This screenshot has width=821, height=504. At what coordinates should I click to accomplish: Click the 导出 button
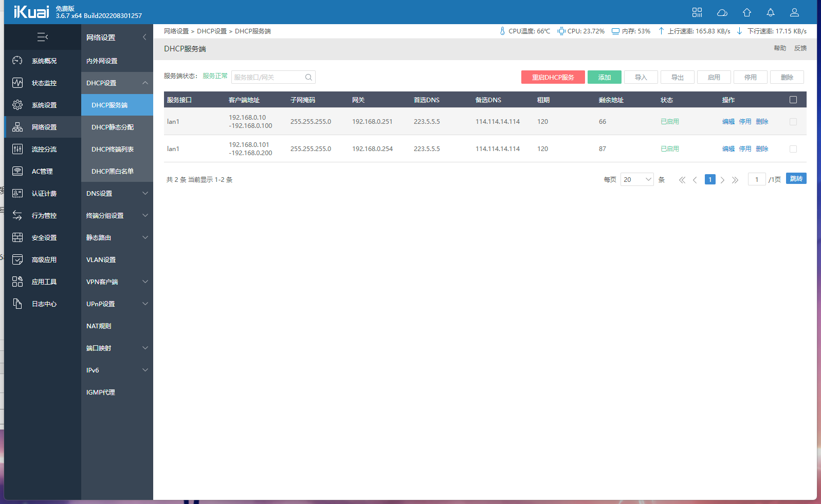pos(677,77)
